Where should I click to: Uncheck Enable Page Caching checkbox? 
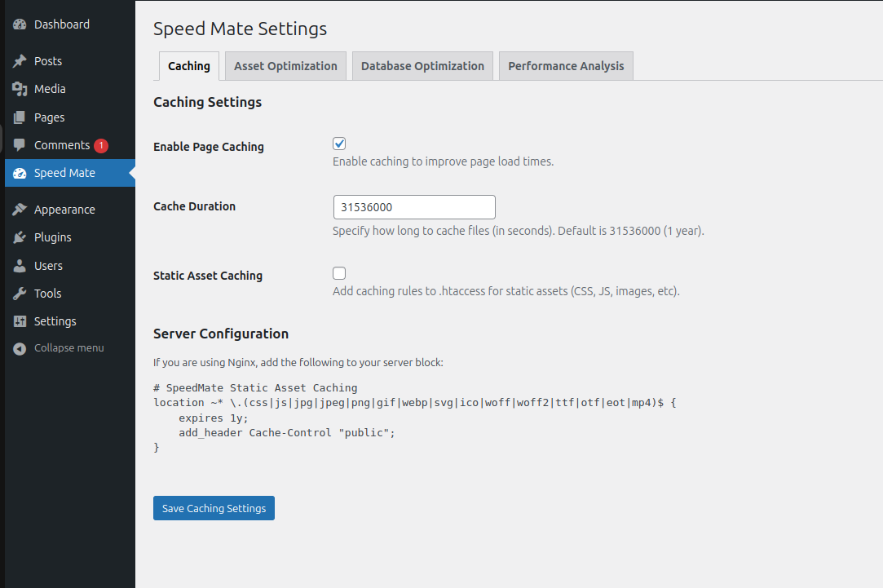pos(339,144)
